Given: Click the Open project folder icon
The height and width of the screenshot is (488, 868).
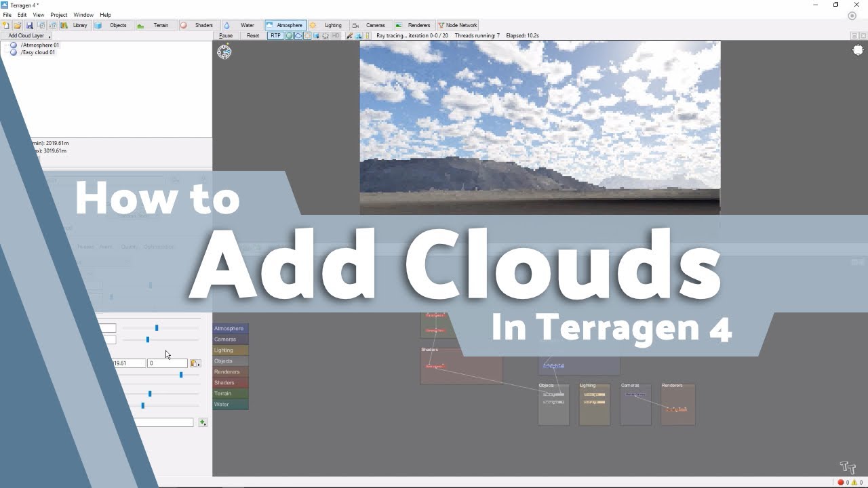Looking at the screenshot, I should [x=18, y=25].
